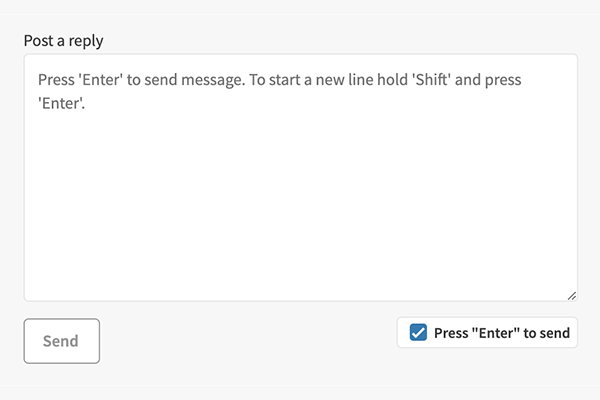Viewport: 600px width, 400px height.
Task: Turn off sending messages with Enter key
Action: (x=419, y=333)
